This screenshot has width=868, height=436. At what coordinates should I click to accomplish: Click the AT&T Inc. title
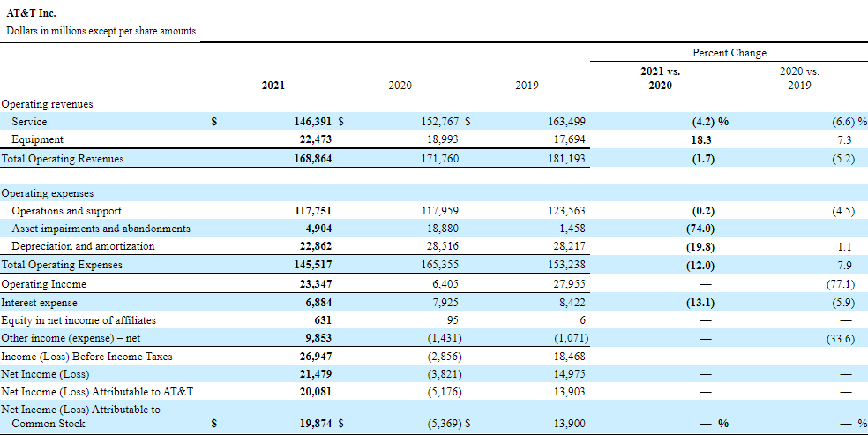[31, 14]
